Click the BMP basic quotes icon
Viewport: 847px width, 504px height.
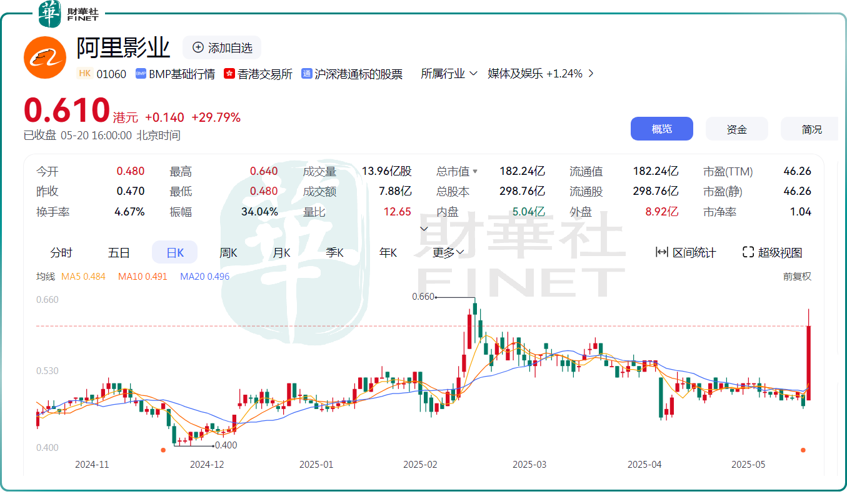click(x=141, y=74)
